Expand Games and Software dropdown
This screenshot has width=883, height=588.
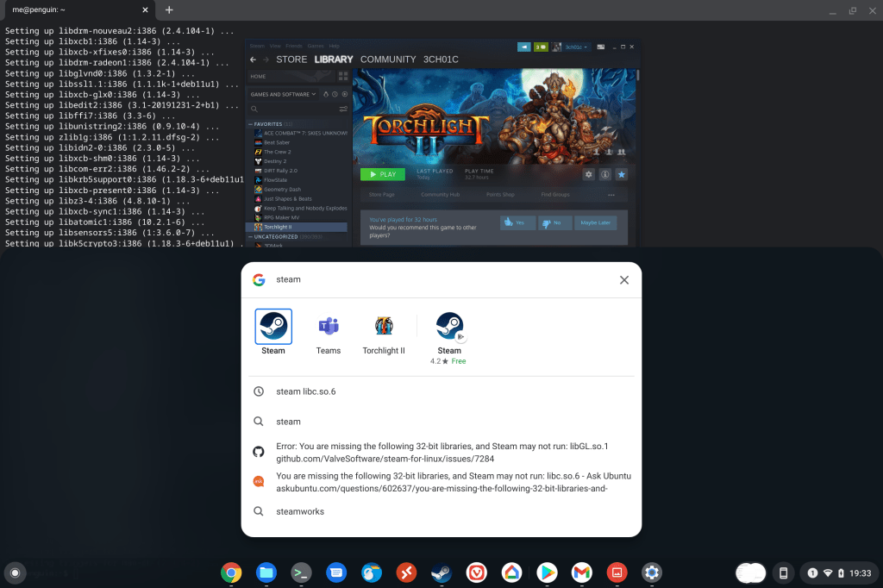tap(282, 94)
